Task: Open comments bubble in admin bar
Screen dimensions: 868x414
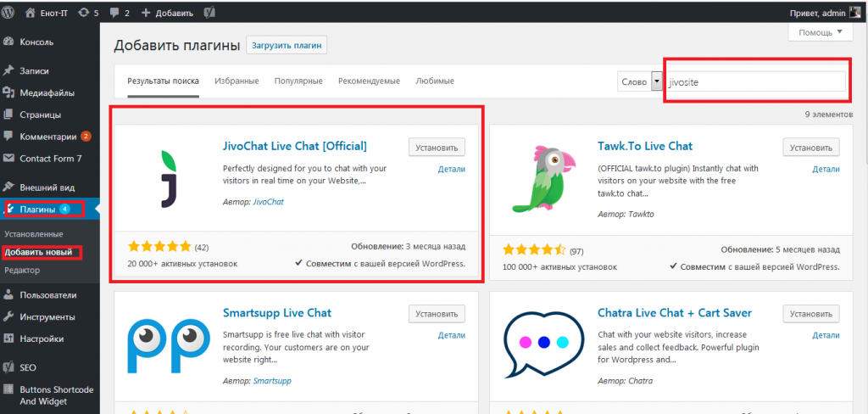Action: [x=119, y=12]
